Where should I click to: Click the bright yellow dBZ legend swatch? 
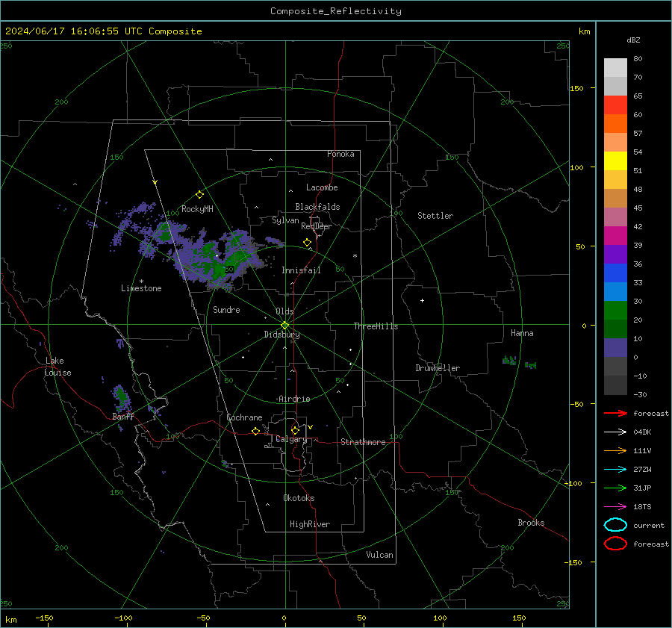tap(615, 161)
